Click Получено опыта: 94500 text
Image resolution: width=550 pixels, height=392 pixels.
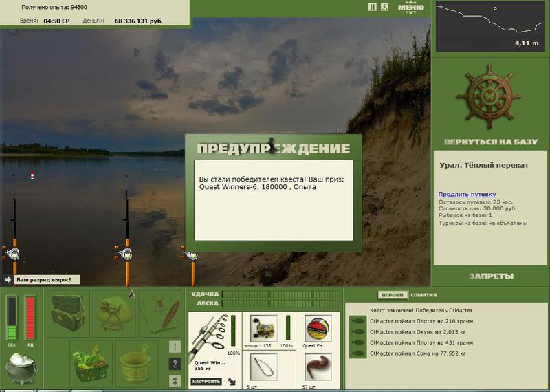pos(54,7)
